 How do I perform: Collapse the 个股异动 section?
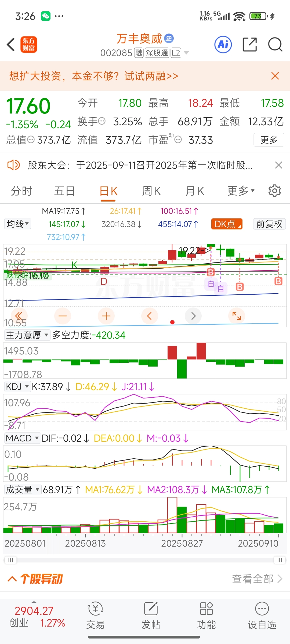coord(12,579)
